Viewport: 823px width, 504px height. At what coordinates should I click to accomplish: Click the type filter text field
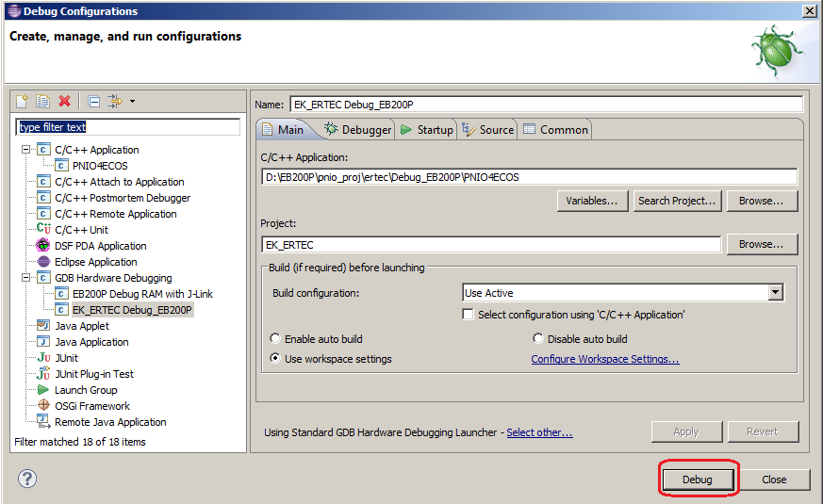click(127, 127)
